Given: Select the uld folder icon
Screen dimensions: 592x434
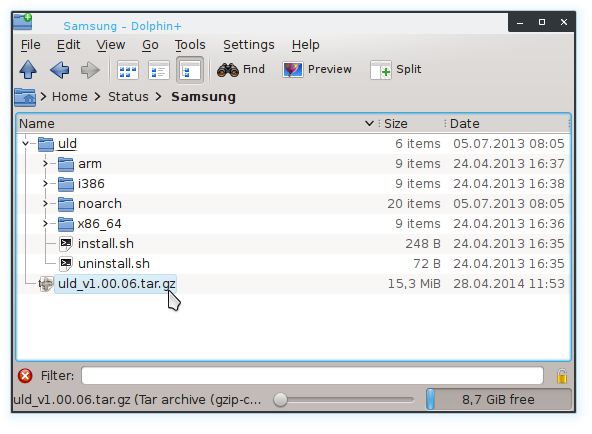Looking at the screenshot, I should pos(46,144).
